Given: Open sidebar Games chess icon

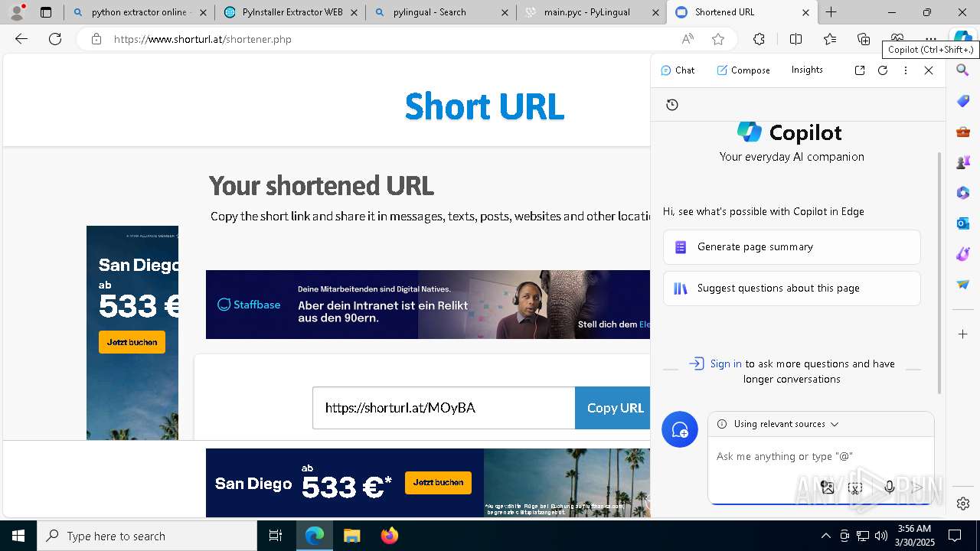Looking at the screenshot, I should [x=963, y=162].
